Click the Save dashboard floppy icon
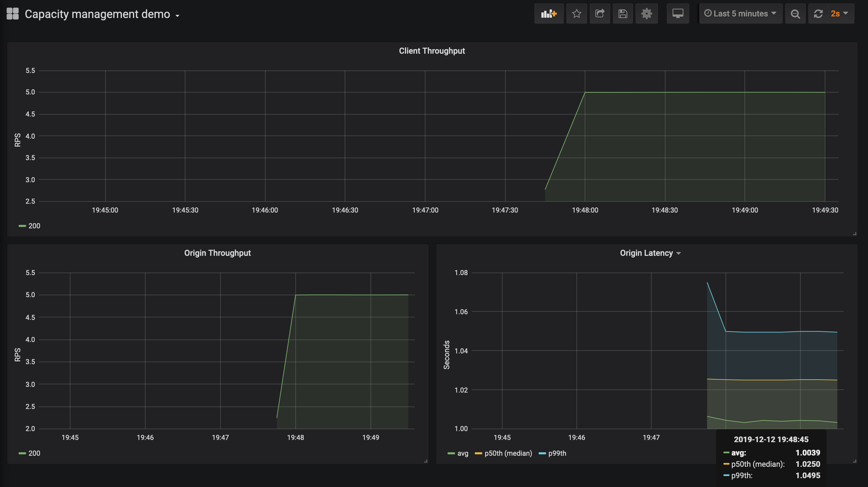Screen dimensions: 868x487 [x=623, y=14]
